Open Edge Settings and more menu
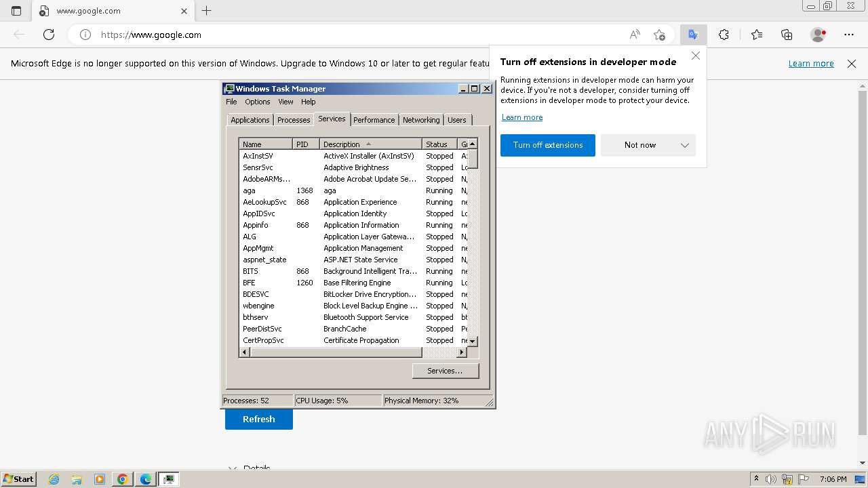Viewport: 868px width, 488px height. pyautogui.click(x=849, y=35)
